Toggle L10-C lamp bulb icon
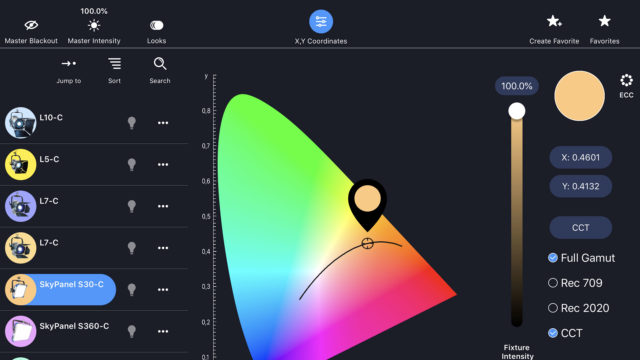 click(131, 123)
